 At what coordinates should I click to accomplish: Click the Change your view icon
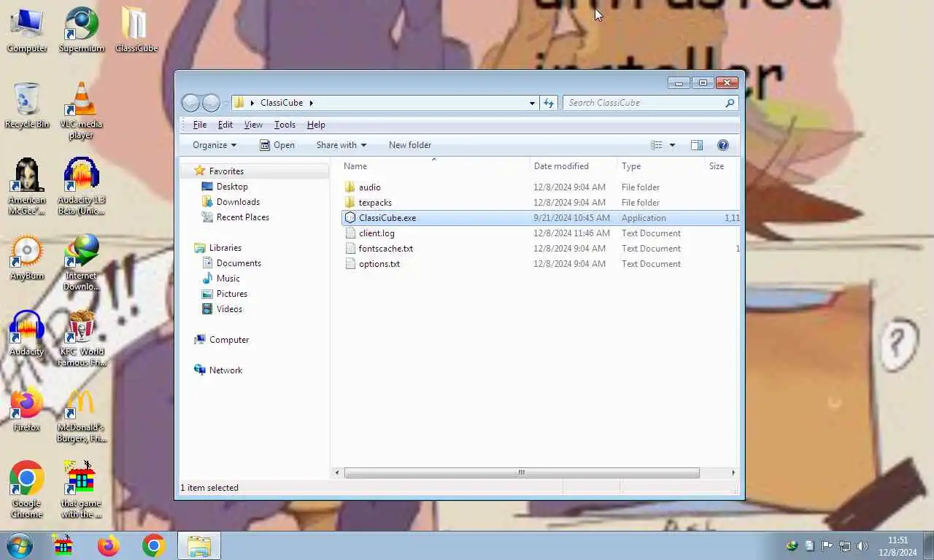656,145
